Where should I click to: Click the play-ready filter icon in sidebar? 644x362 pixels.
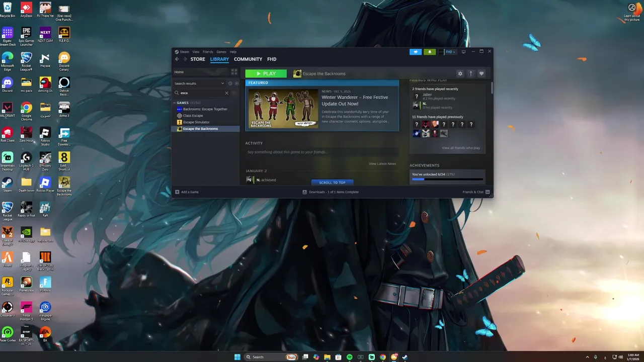click(236, 83)
